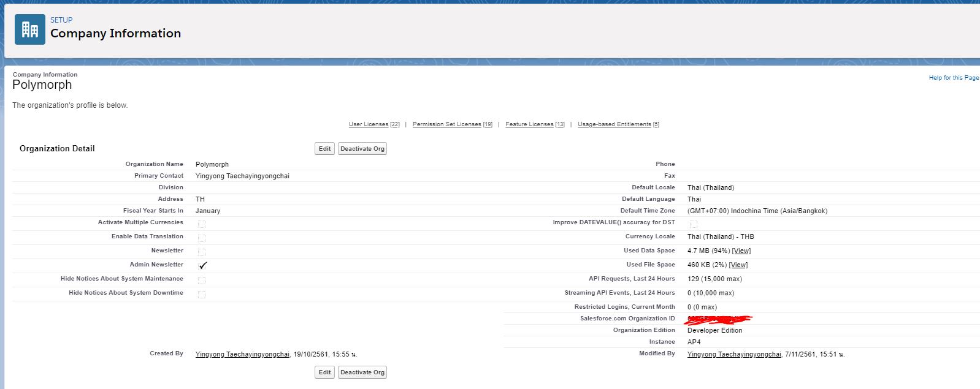The width and height of the screenshot is (980, 389).
Task: Click the Division field label
Action: click(x=170, y=187)
